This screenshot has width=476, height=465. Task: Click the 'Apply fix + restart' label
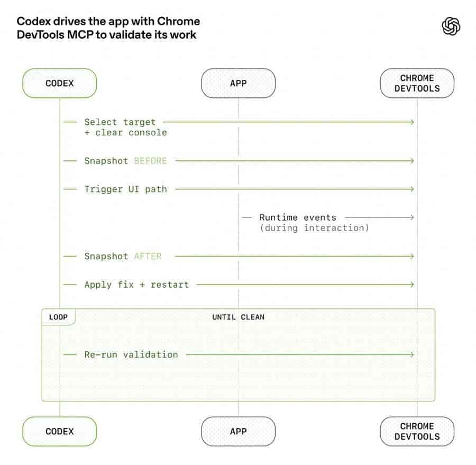click(x=136, y=285)
